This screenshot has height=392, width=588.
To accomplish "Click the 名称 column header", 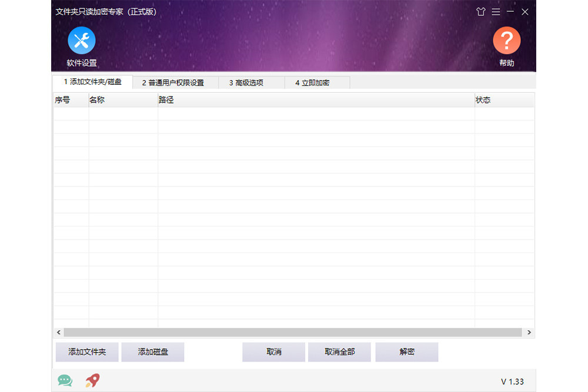I will click(x=122, y=100).
